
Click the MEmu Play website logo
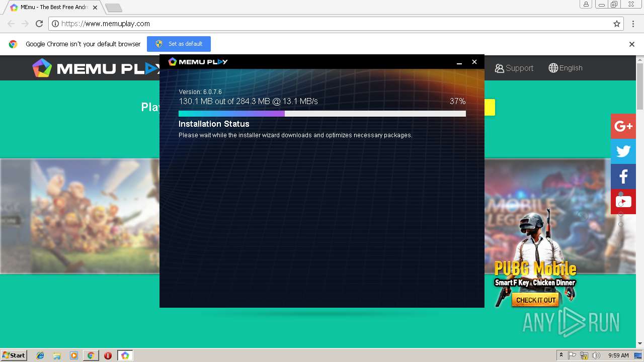pyautogui.click(x=96, y=68)
